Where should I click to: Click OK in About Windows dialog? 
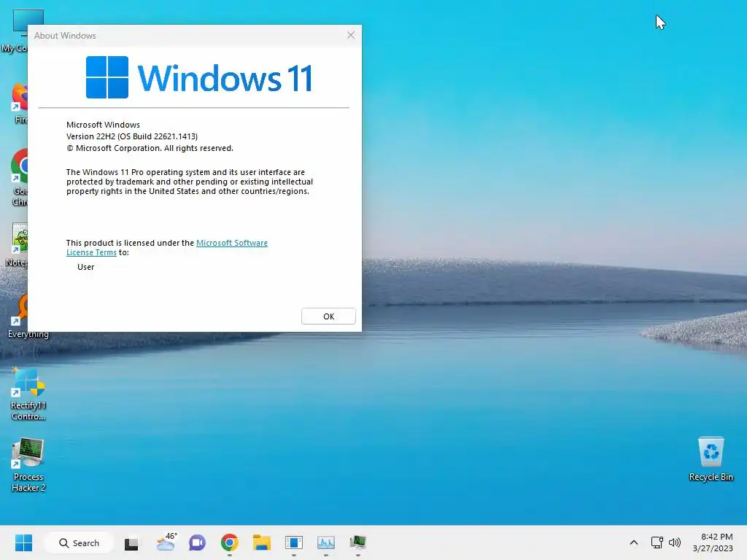click(328, 316)
